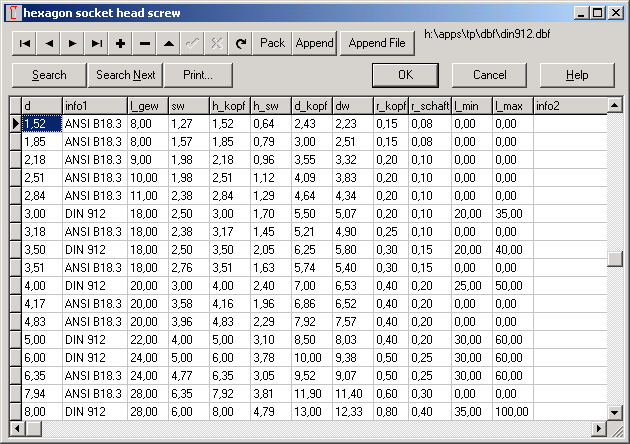Select the cell with d value 3,00

tap(41, 213)
